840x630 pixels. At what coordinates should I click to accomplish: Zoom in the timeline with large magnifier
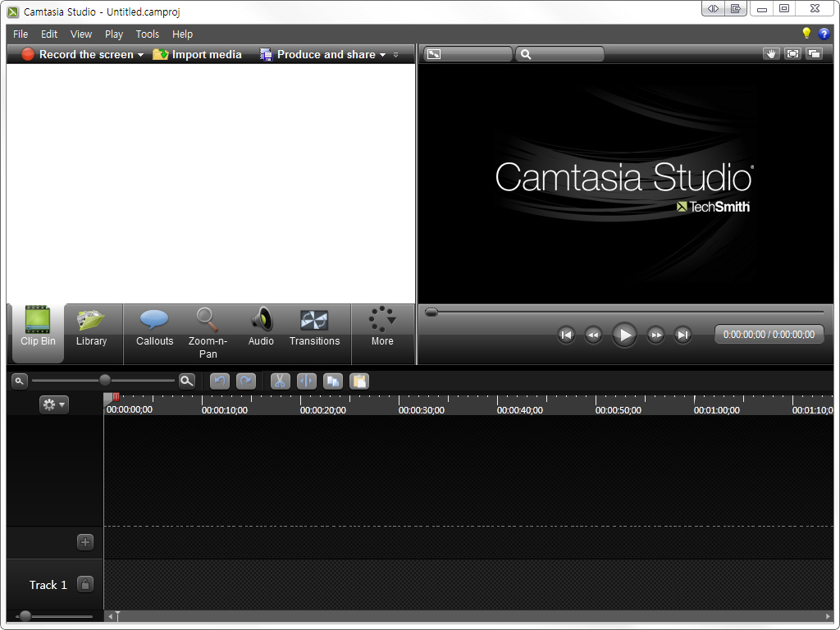pos(186,381)
